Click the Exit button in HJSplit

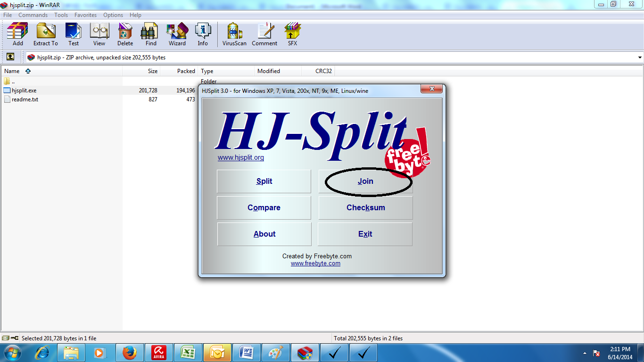tap(365, 234)
